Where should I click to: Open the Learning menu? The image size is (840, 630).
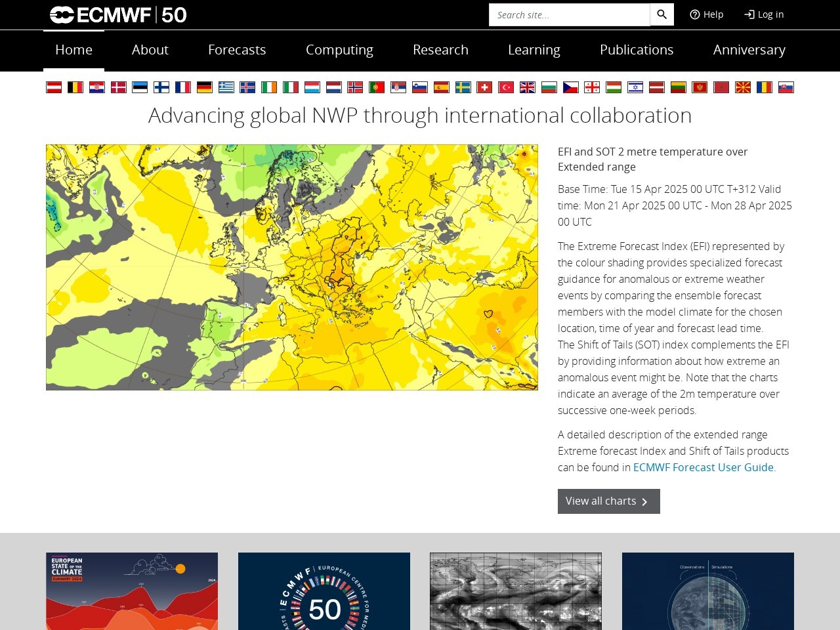[534, 50]
